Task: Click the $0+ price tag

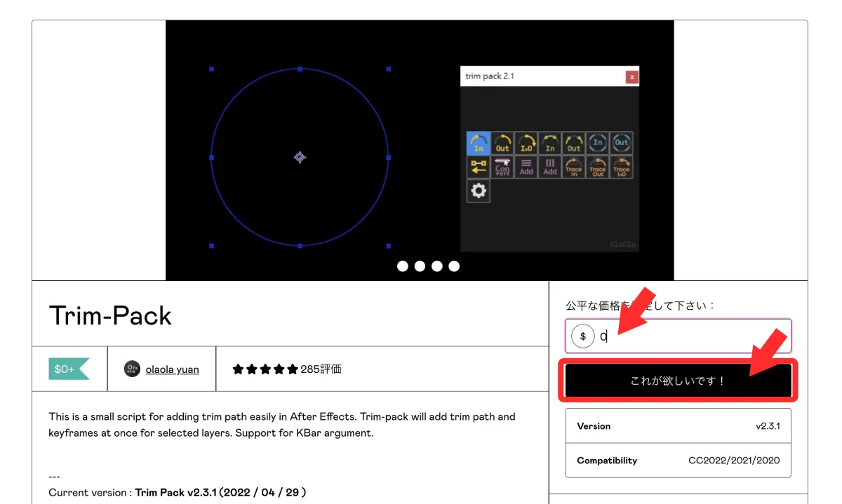Action: [x=69, y=369]
